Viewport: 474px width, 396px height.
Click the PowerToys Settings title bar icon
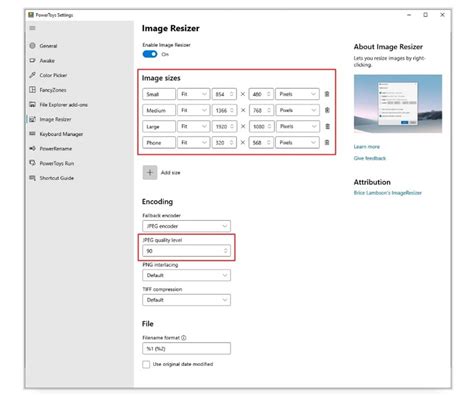click(31, 15)
